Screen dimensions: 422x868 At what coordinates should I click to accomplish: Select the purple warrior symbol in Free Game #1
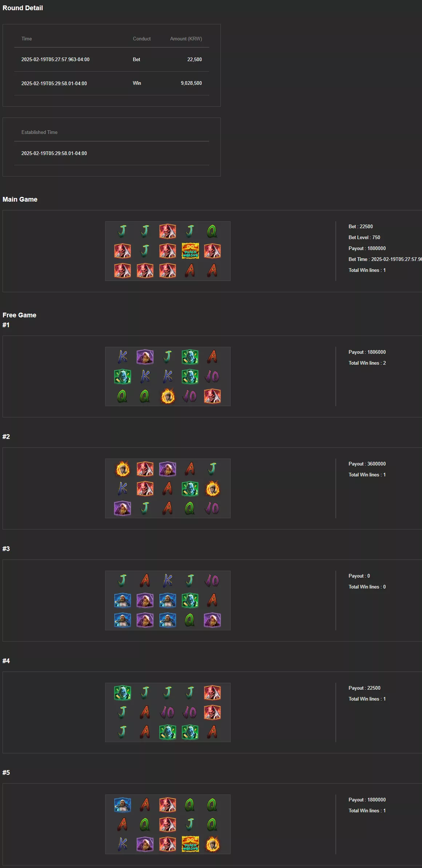click(x=145, y=357)
